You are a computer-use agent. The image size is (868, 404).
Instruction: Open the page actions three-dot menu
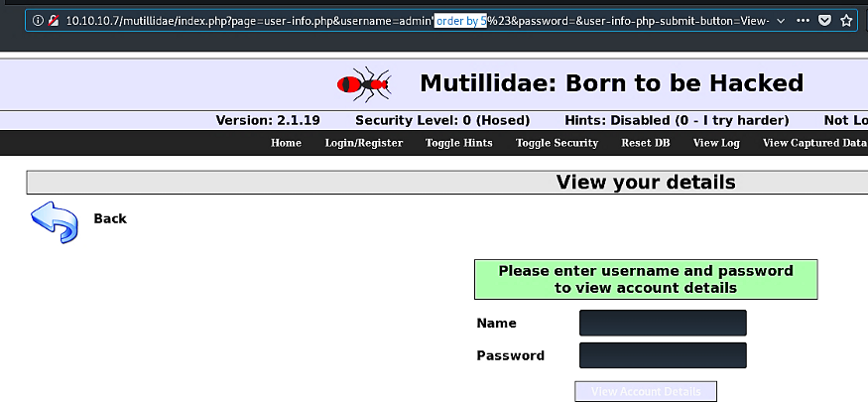click(x=803, y=21)
